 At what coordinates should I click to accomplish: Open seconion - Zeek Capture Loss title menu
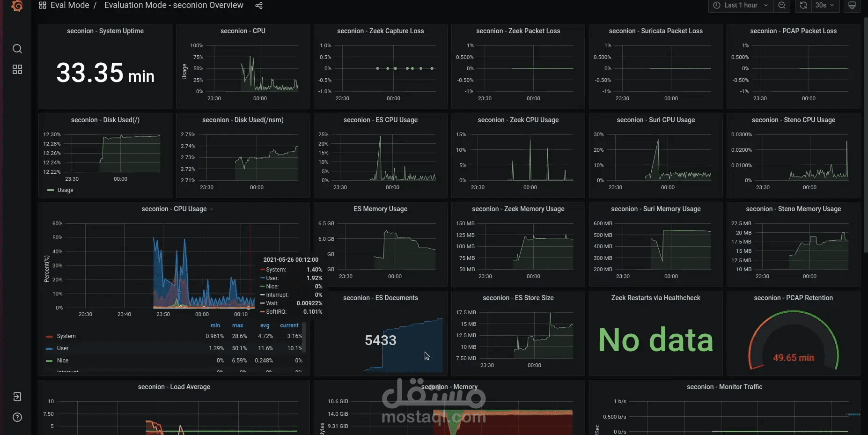coord(381,31)
